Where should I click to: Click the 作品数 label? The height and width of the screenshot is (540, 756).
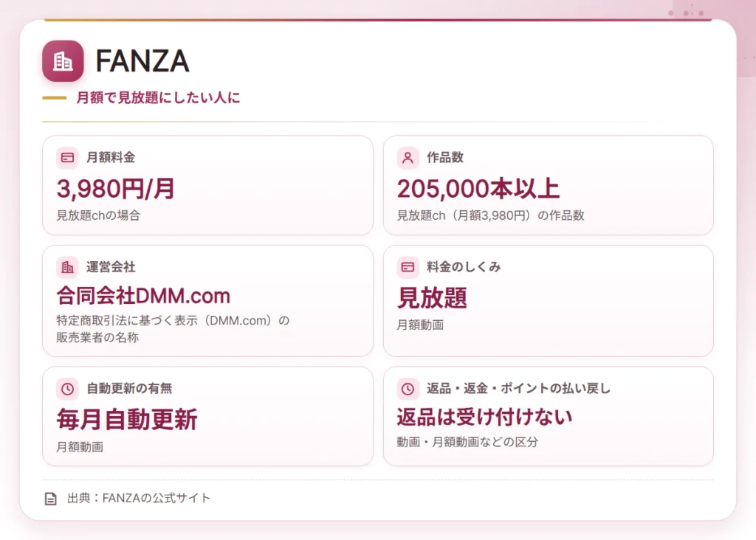click(x=445, y=158)
